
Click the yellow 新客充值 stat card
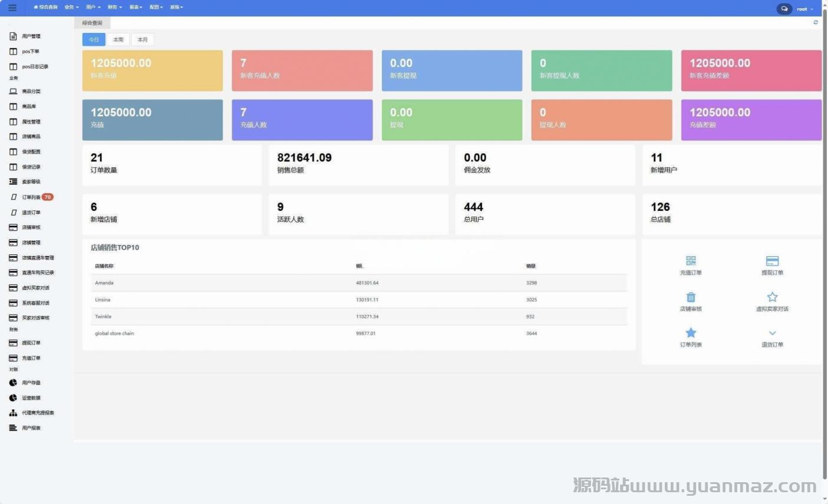(x=153, y=71)
